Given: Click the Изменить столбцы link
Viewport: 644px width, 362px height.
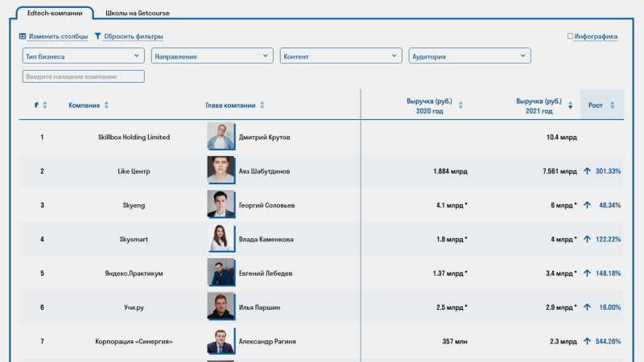Looking at the screenshot, I should coord(58,37).
